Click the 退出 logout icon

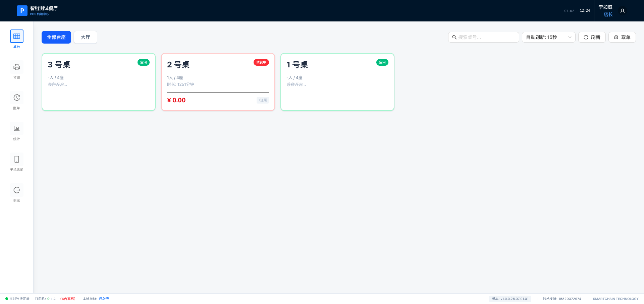click(x=16, y=190)
